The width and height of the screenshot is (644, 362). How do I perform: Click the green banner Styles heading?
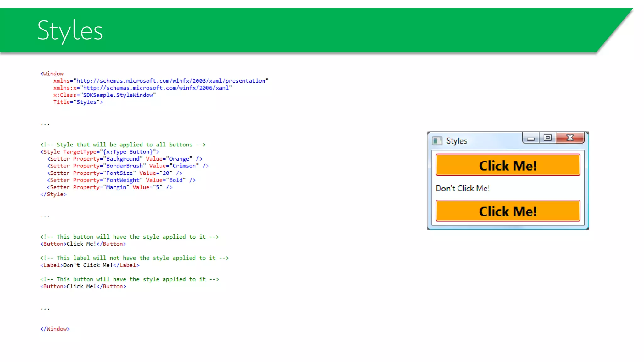coord(70,30)
